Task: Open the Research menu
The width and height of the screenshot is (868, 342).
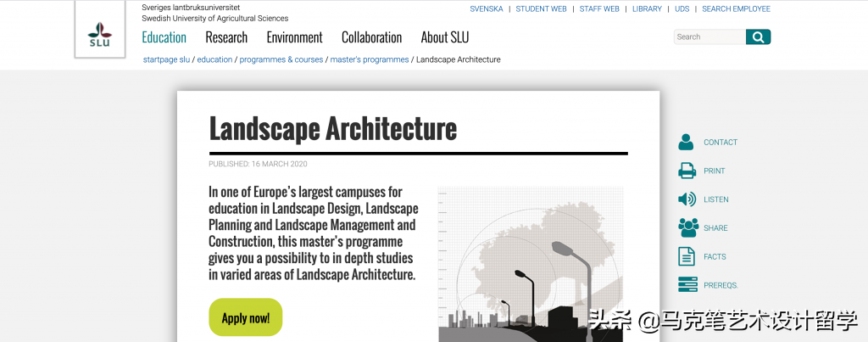Action: tap(226, 37)
